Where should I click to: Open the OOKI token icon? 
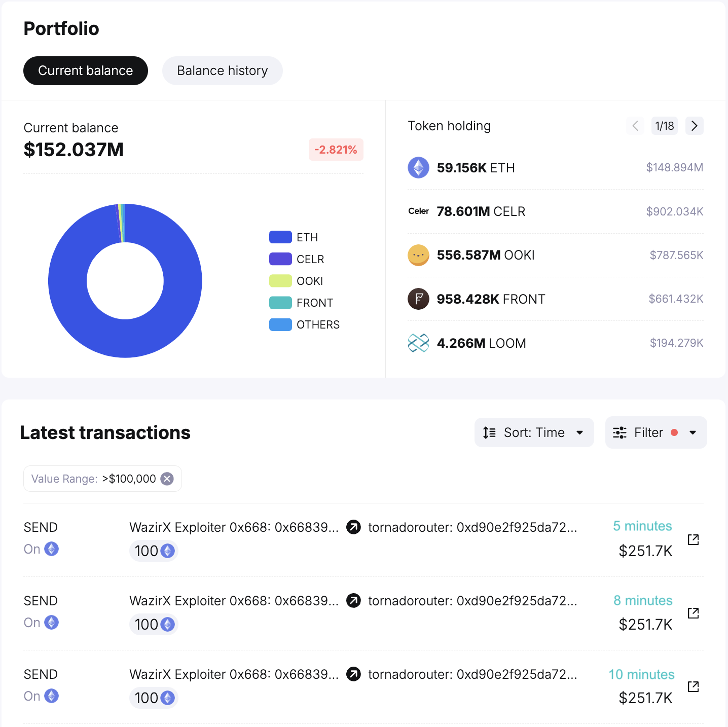point(418,255)
